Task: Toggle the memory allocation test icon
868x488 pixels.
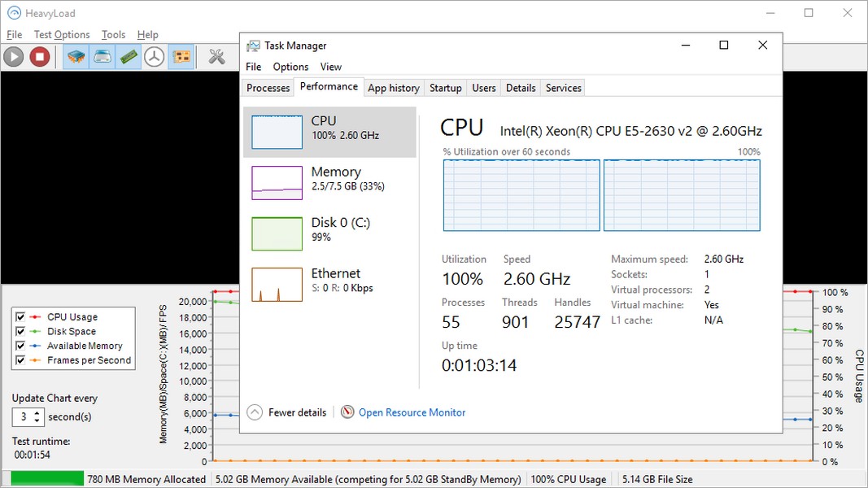Action: tap(129, 56)
